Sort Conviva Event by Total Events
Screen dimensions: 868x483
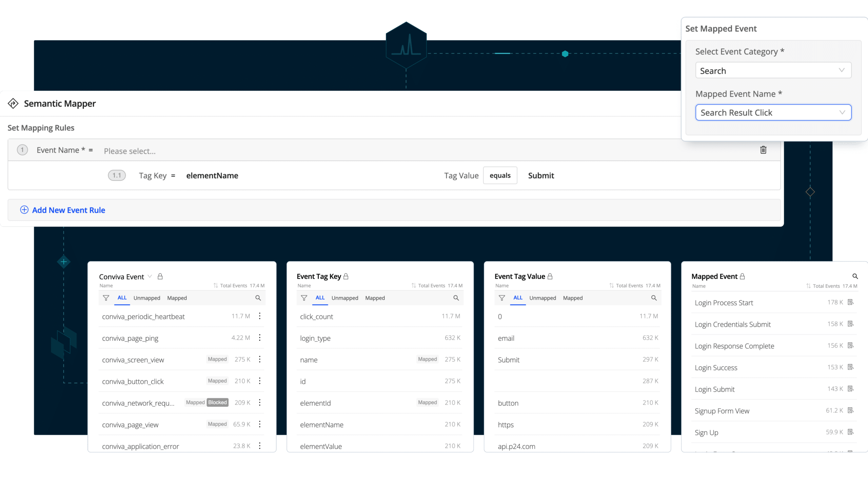(x=216, y=285)
